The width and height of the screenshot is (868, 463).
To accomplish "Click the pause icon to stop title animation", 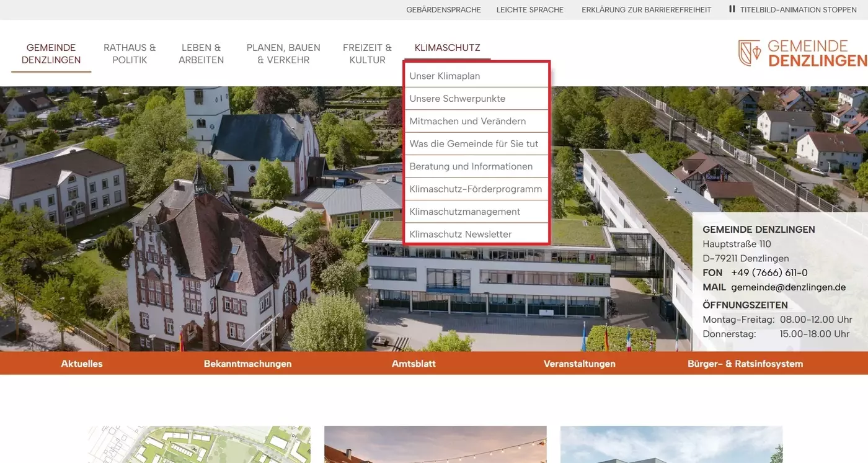I will coord(732,9).
